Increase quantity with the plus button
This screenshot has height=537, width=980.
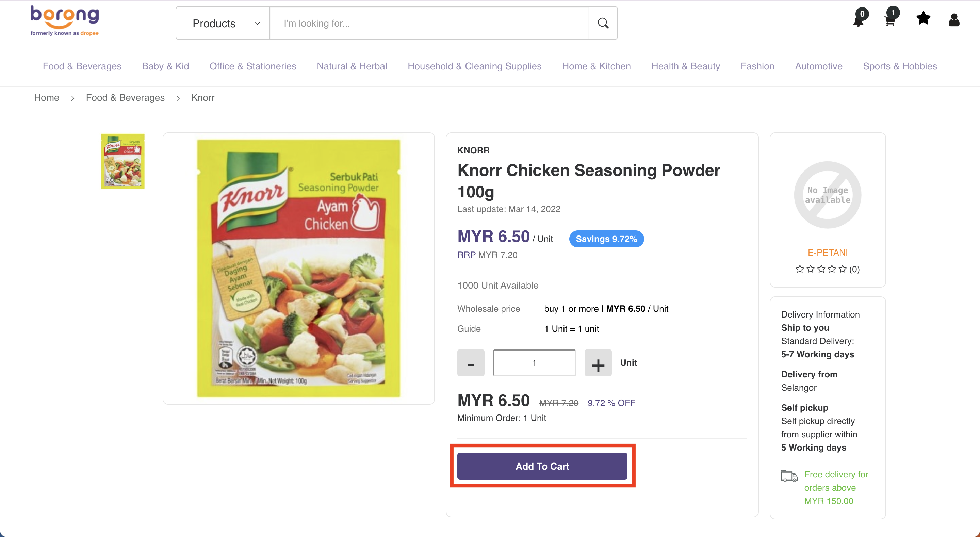pos(598,363)
